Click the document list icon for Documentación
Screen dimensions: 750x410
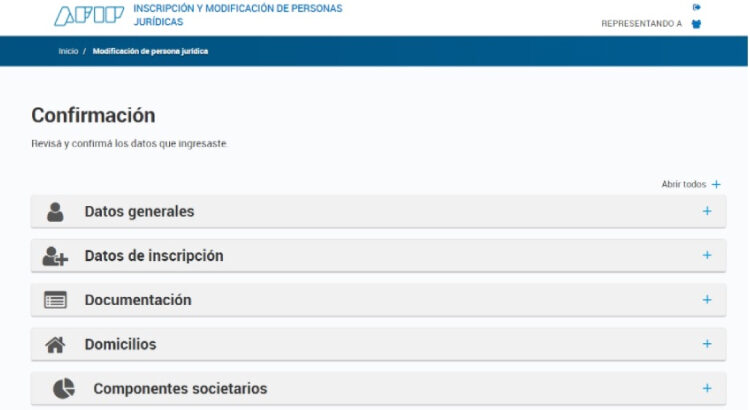point(55,300)
